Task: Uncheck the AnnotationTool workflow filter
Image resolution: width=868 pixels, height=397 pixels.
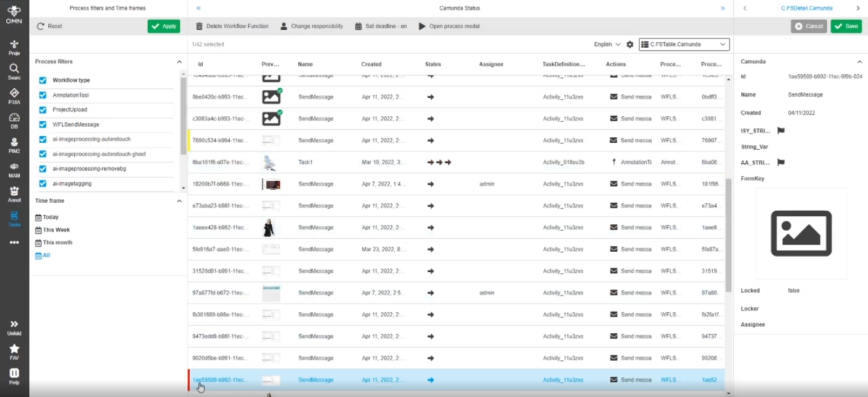Action: [43, 95]
